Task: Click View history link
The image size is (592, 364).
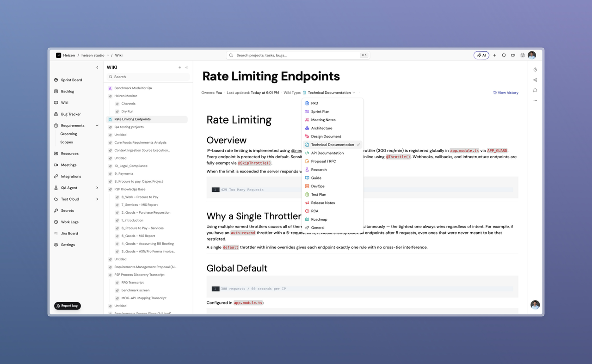Action: [506, 93]
